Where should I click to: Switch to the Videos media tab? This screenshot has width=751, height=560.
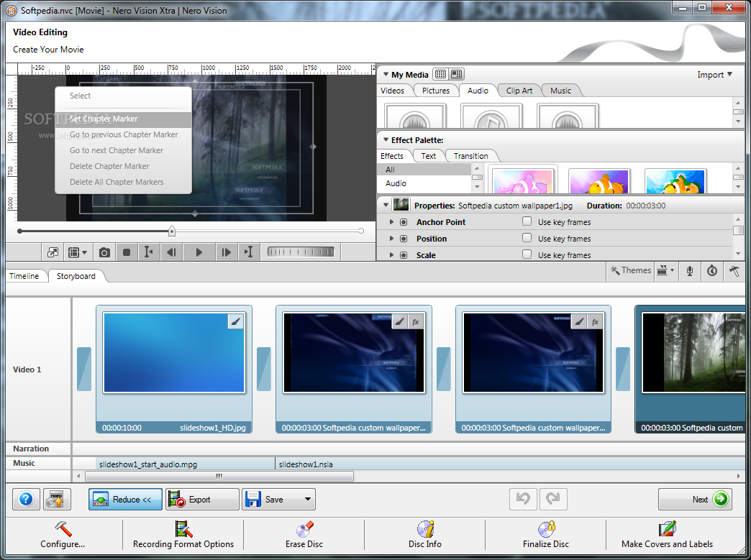[392, 91]
